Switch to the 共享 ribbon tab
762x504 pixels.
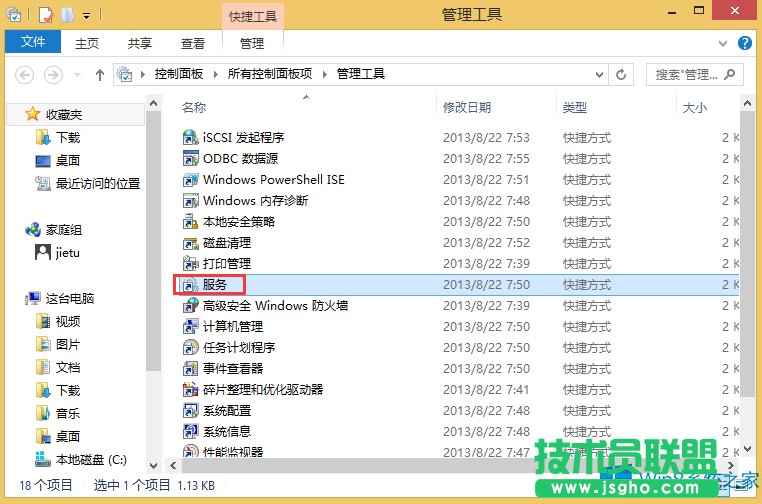tap(140, 44)
